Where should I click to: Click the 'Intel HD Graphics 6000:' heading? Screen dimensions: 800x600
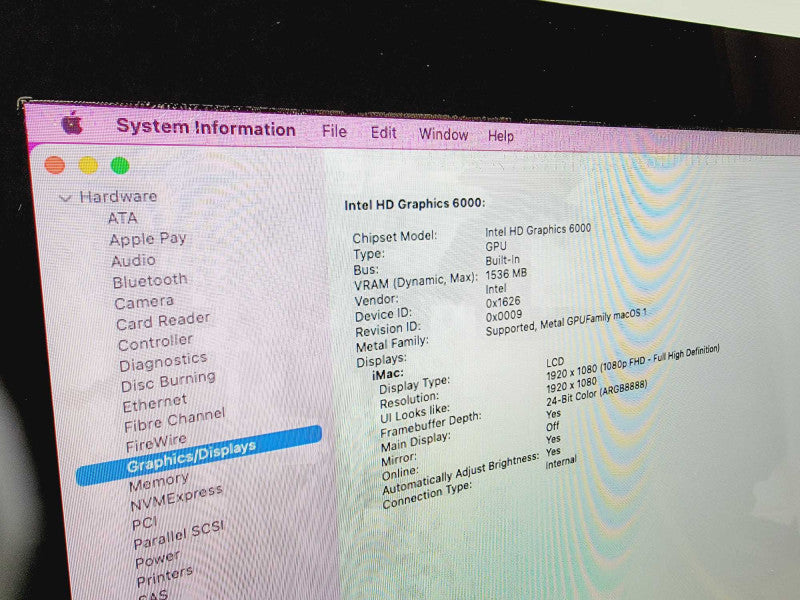(414, 204)
